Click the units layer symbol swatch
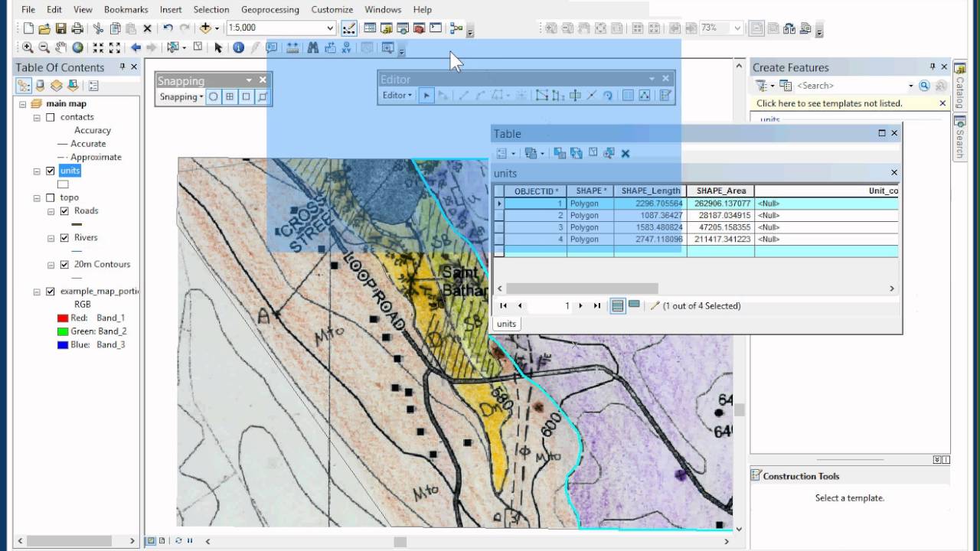980x551 pixels. [63, 184]
